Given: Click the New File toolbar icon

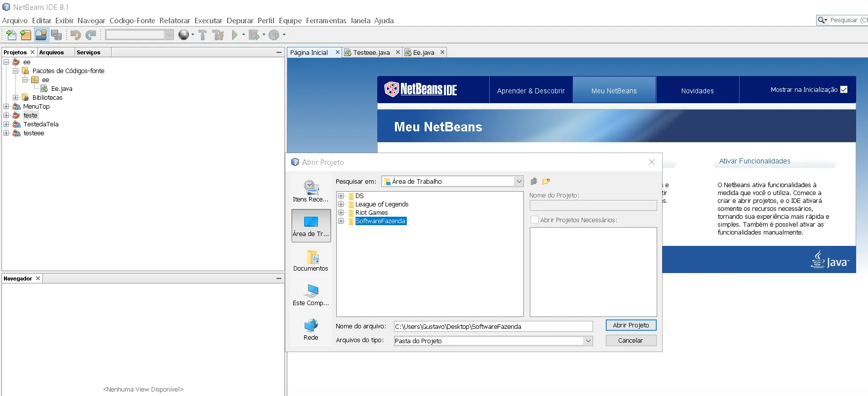Looking at the screenshot, I should point(11,35).
